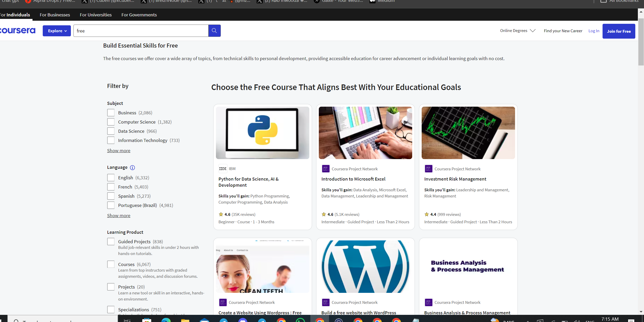Select the For Governments tab

pos(139,15)
